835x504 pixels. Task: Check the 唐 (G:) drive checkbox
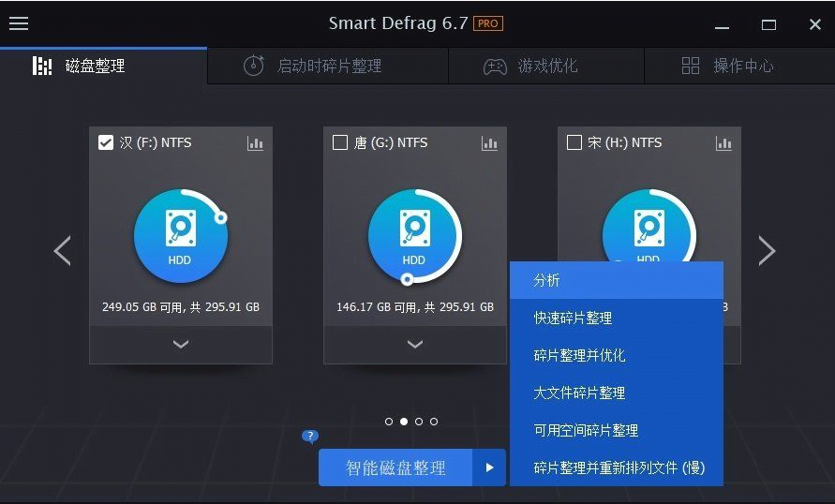(340, 142)
